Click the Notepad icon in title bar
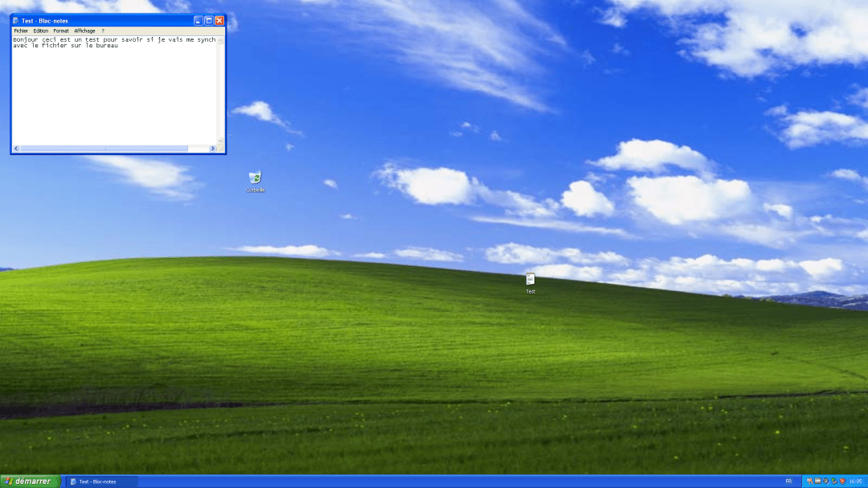The width and height of the screenshot is (868, 488). (x=16, y=21)
